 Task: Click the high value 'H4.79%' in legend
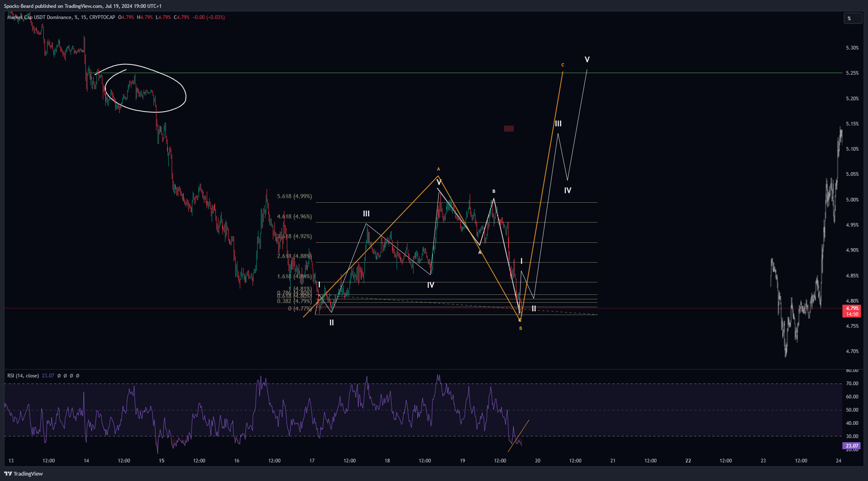tap(144, 17)
